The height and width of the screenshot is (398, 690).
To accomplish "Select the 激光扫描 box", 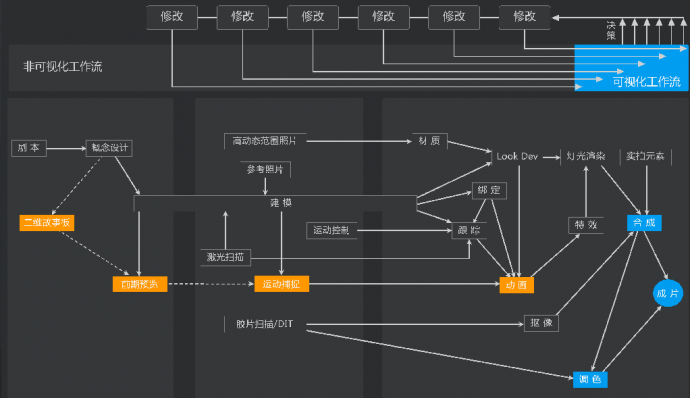I will pyautogui.click(x=225, y=257).
